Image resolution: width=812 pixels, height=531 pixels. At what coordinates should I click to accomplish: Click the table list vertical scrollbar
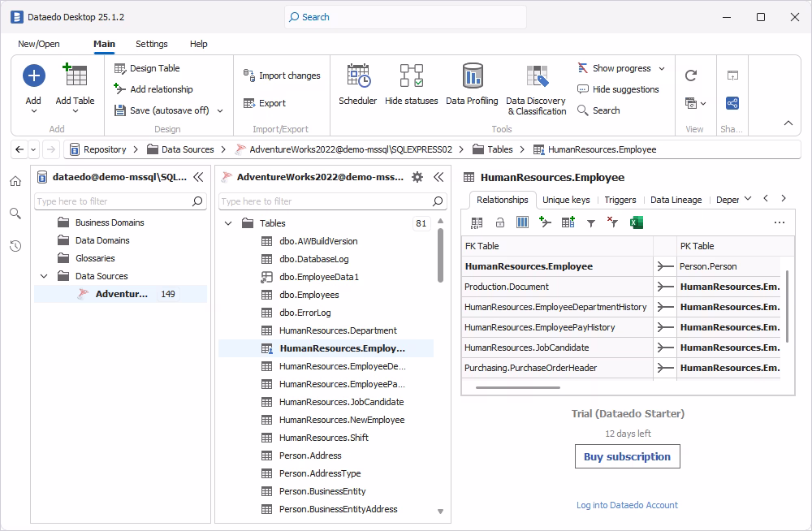(441, 256)
